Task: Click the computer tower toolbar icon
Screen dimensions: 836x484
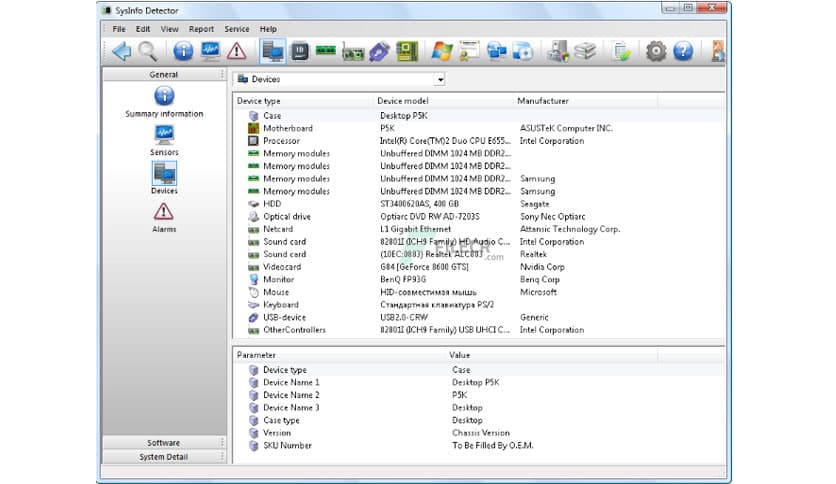Action: tap(558, 51)
